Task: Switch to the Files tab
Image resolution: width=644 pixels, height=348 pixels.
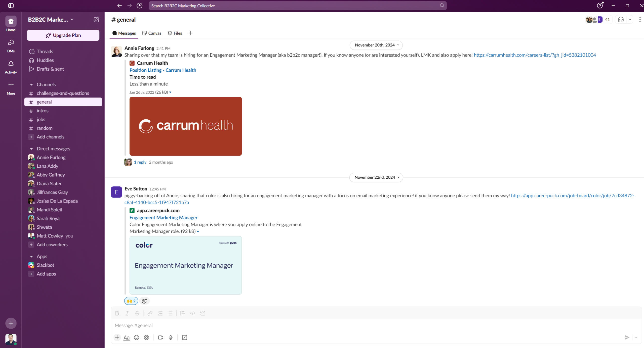Action: [x=175, y=33]
